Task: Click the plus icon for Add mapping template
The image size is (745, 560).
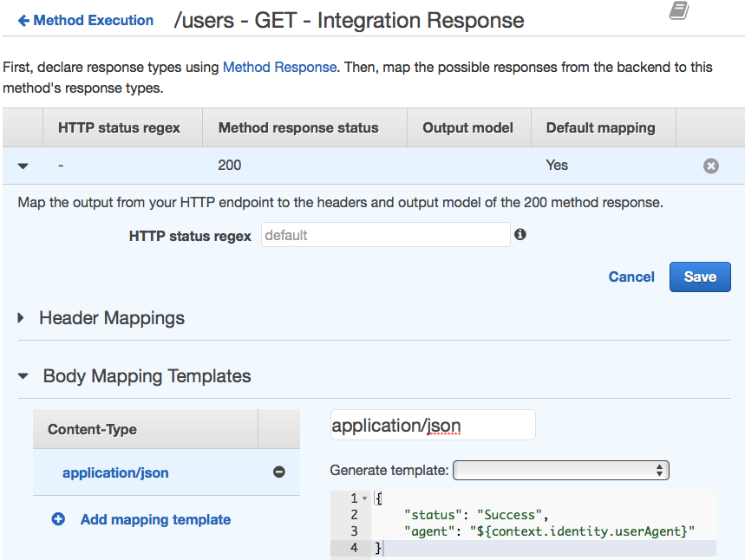Action: coord(58,519)
